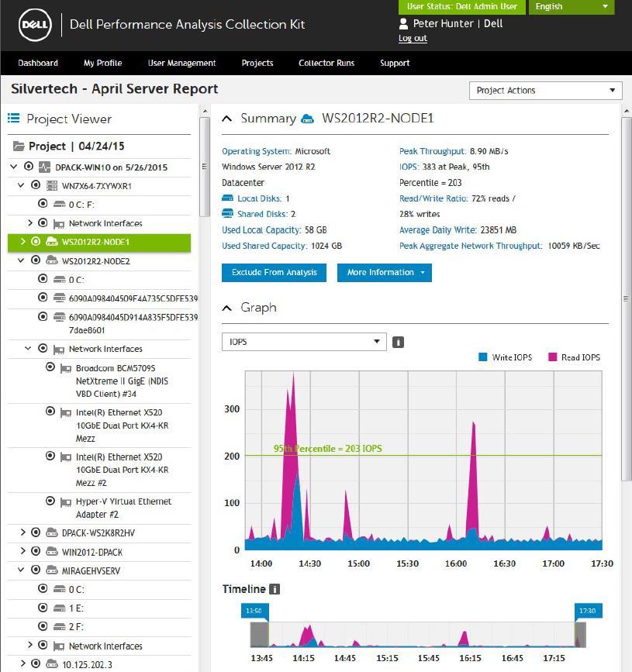Open the info icon next to Timeline
The height and width of the screenshot is (672, 632).
pos(275,589)
